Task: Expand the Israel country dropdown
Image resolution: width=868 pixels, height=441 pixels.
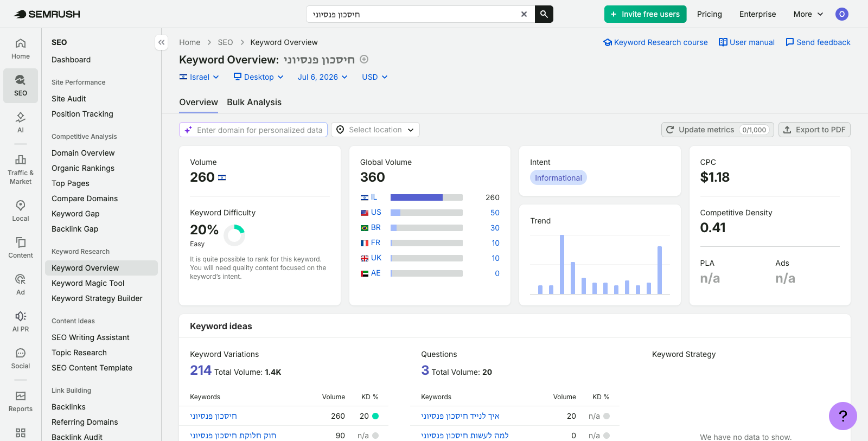Action: pyautogui.click(x=199, y=77)
